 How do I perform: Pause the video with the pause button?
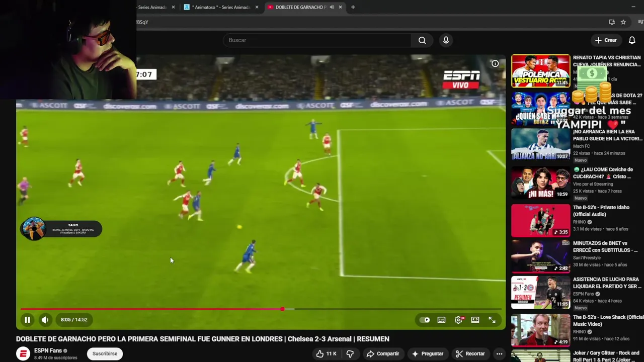27,320
